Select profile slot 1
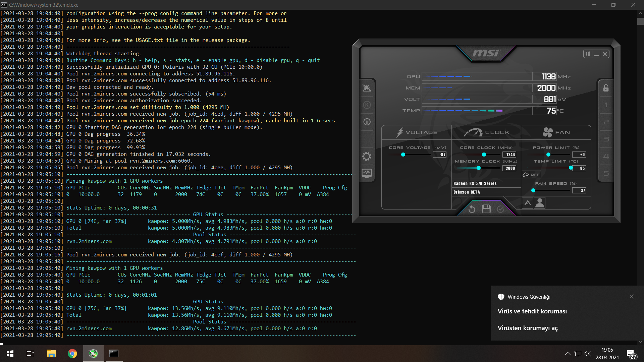The height and width of the screenshot is (362, 644). tap(606, 105)
